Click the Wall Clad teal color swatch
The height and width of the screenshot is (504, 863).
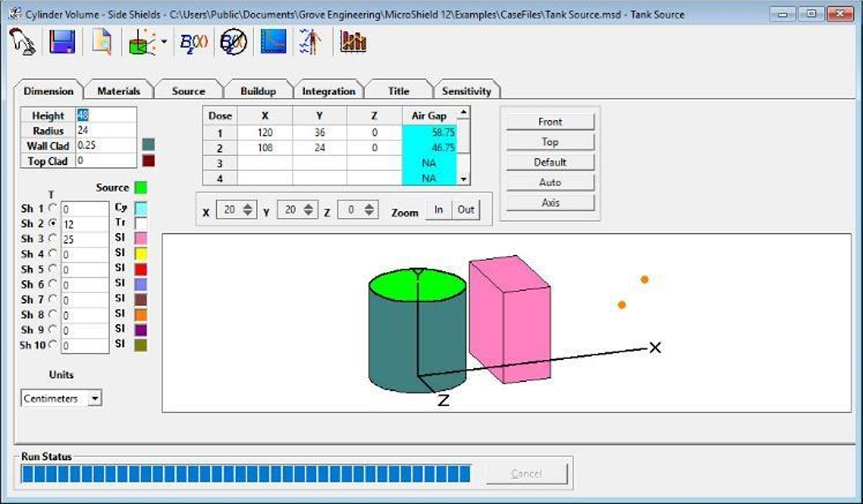pyautogui.click(x=149, y=145)
